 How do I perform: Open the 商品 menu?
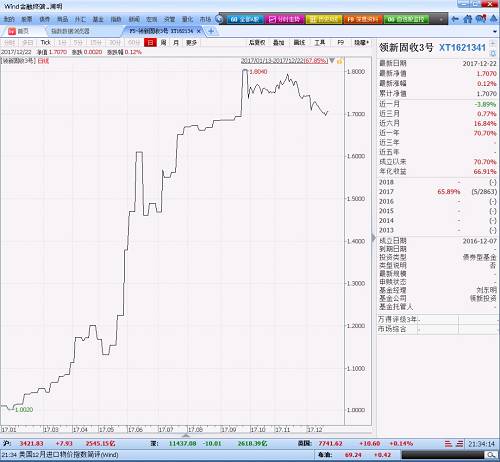62,20
